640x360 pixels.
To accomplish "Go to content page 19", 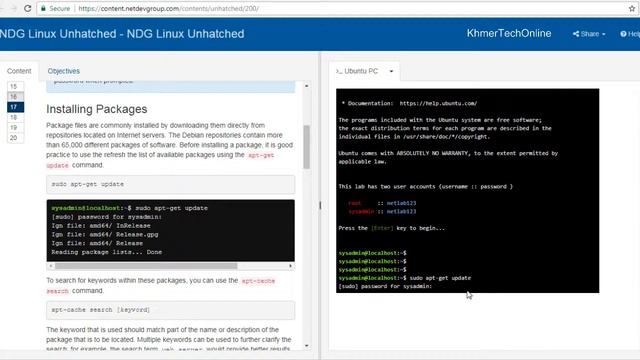I will click(x=15, y=128).
